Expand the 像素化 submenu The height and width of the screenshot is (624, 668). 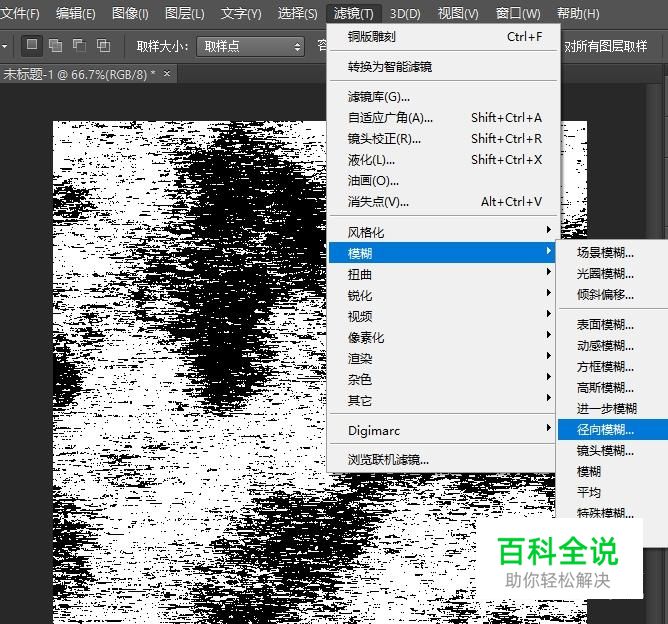click(442, 337)
